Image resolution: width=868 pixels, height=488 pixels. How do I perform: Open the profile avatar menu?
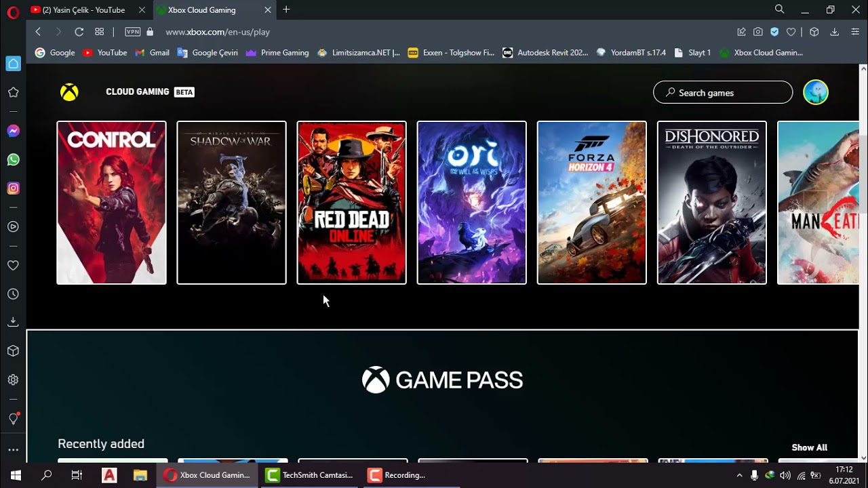tap(816, 92)
